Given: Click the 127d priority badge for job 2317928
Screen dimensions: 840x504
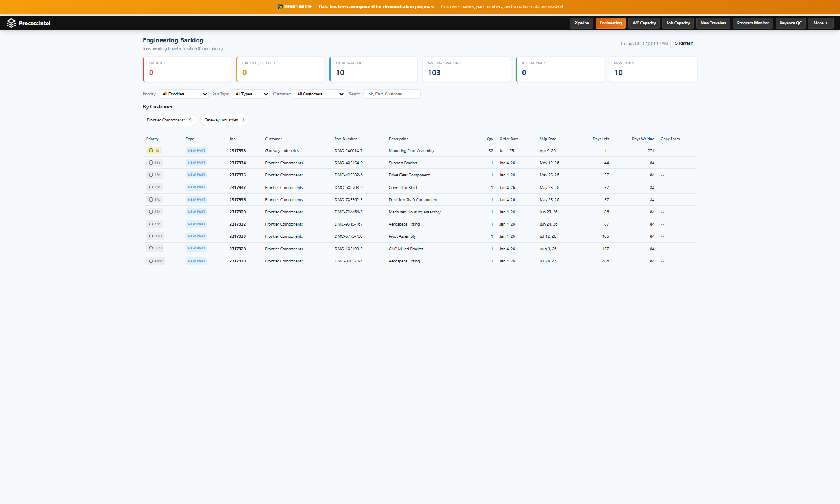Looking at the screenshot, I should point(155,248).
